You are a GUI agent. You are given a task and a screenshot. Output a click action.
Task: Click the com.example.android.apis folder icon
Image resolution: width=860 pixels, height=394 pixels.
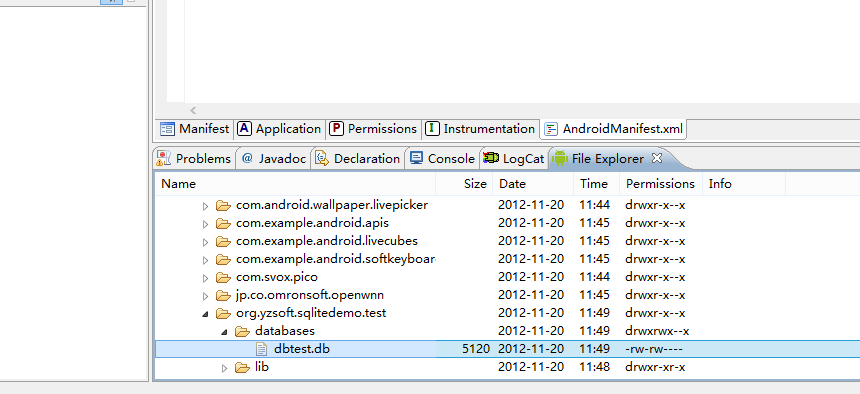[223, 223]
